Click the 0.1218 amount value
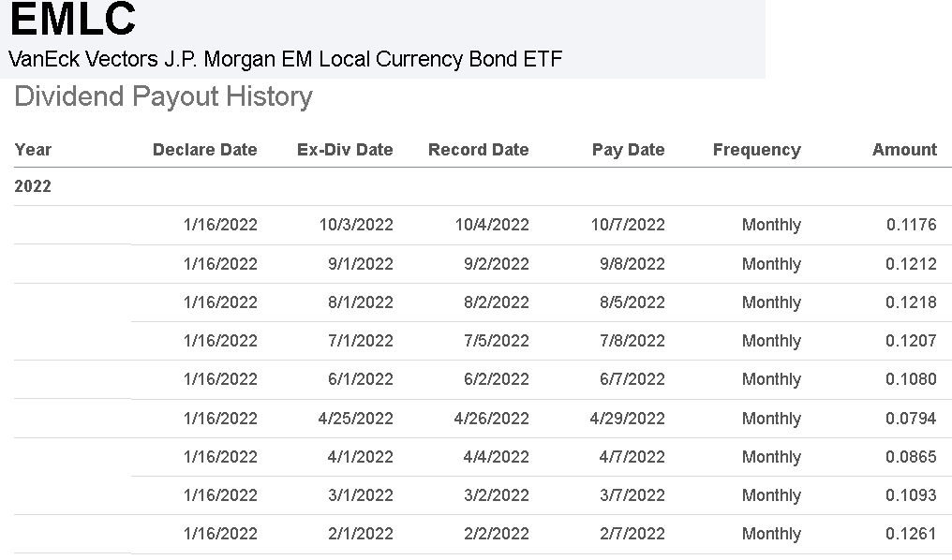This screenshot has width=952, height=560. [x=911, y=302]
